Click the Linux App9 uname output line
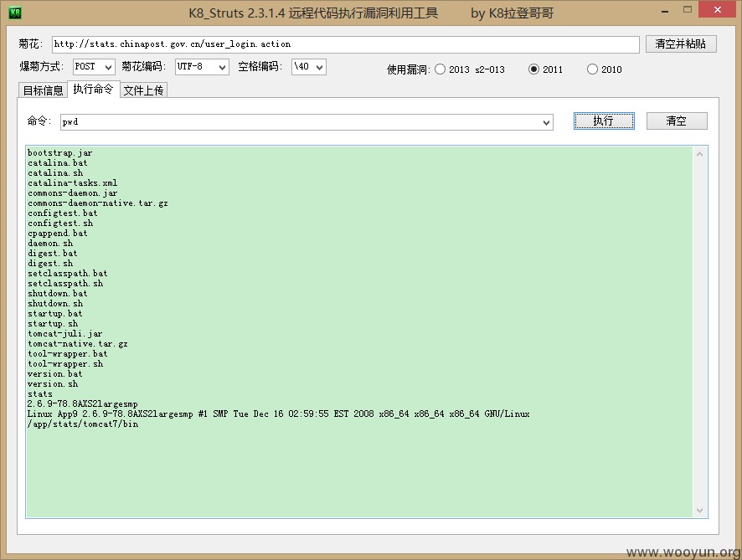 [x=278, y=414]
